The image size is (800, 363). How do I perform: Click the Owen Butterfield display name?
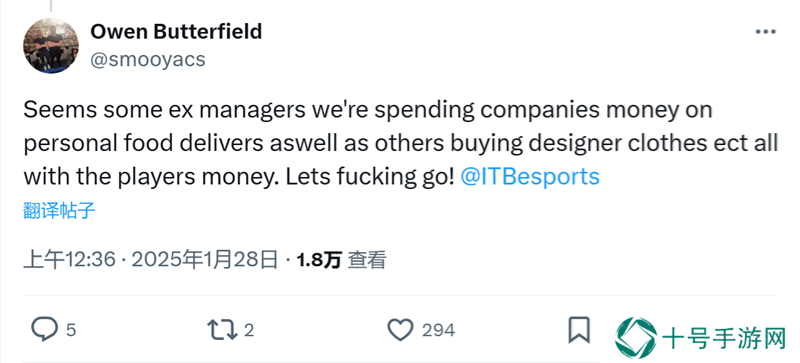click(x=176, y=32)
